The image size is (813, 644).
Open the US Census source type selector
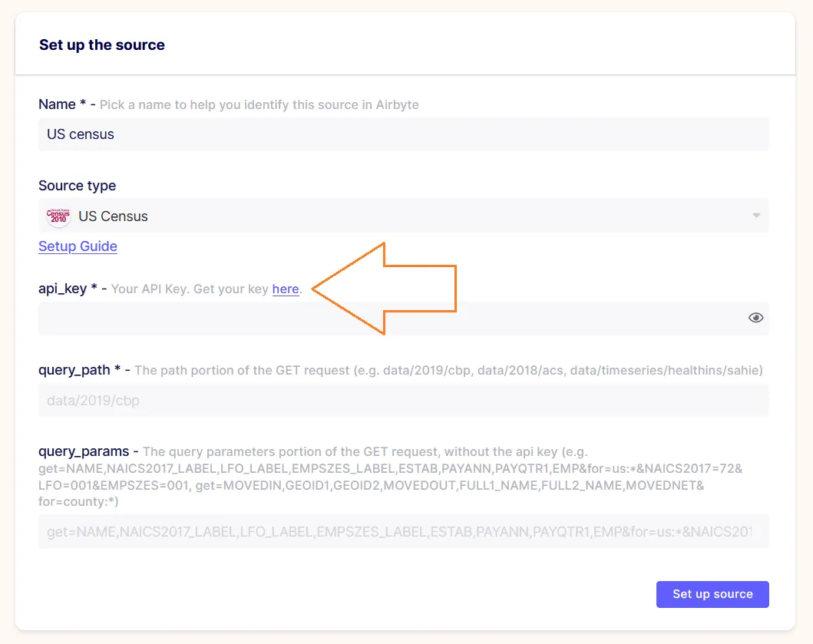(x=403, y=216)
